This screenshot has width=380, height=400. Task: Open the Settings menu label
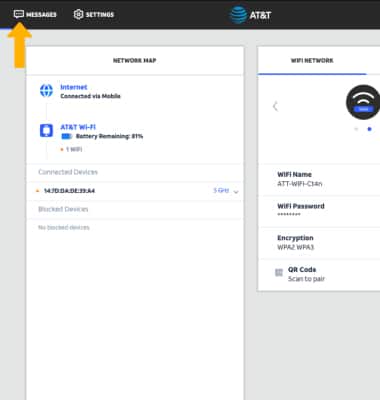100,14
